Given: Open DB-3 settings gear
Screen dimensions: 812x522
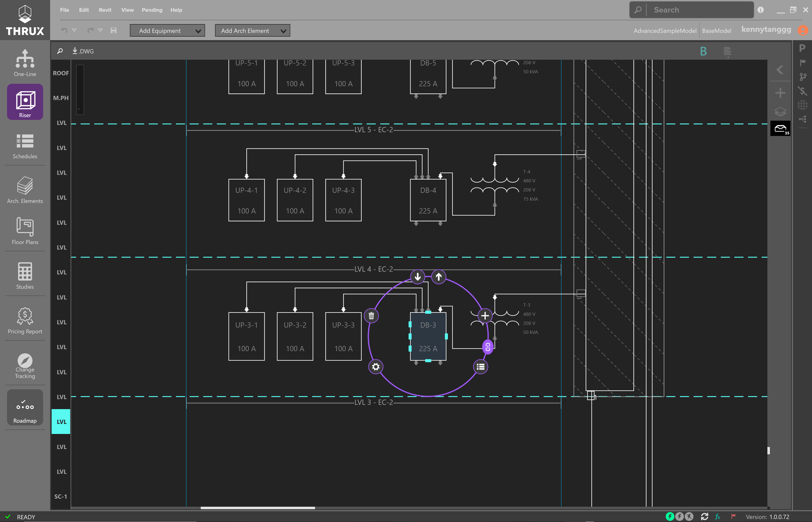Looking at the screenshot, I should (x=376, y=367).
